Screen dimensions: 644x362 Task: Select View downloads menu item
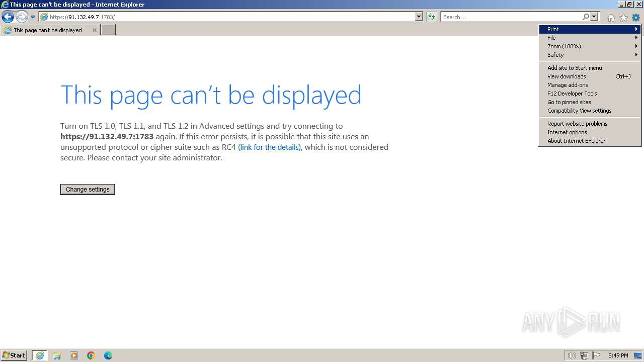point(590,76)
